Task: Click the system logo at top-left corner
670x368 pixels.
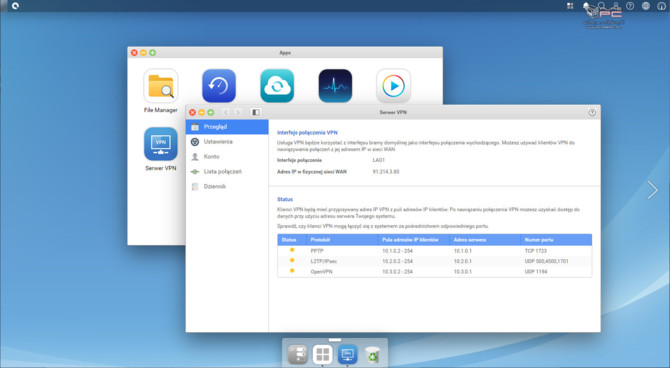Action: click(15, 6)
